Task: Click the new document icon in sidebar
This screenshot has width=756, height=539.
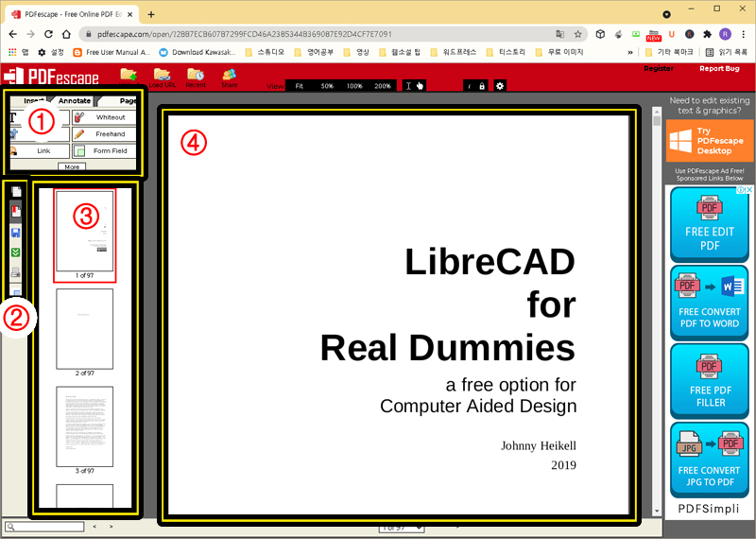Action: [16, 192]
